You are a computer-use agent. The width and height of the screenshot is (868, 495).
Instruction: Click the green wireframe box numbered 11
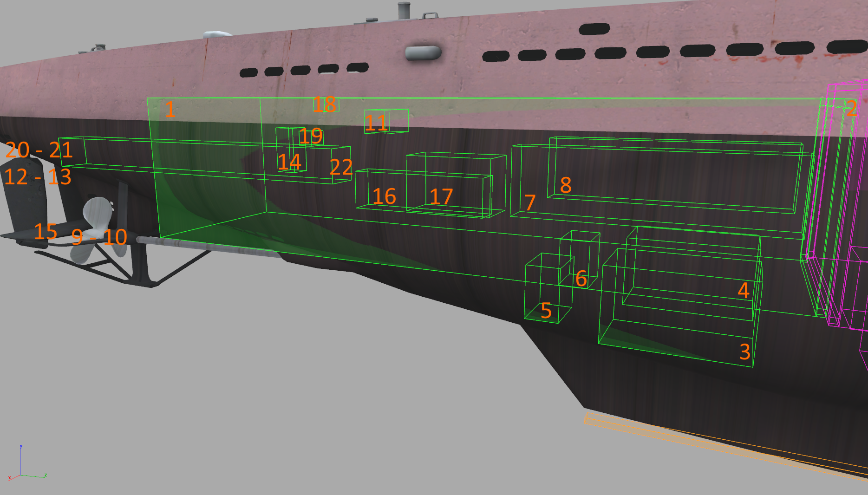[386, 121]
